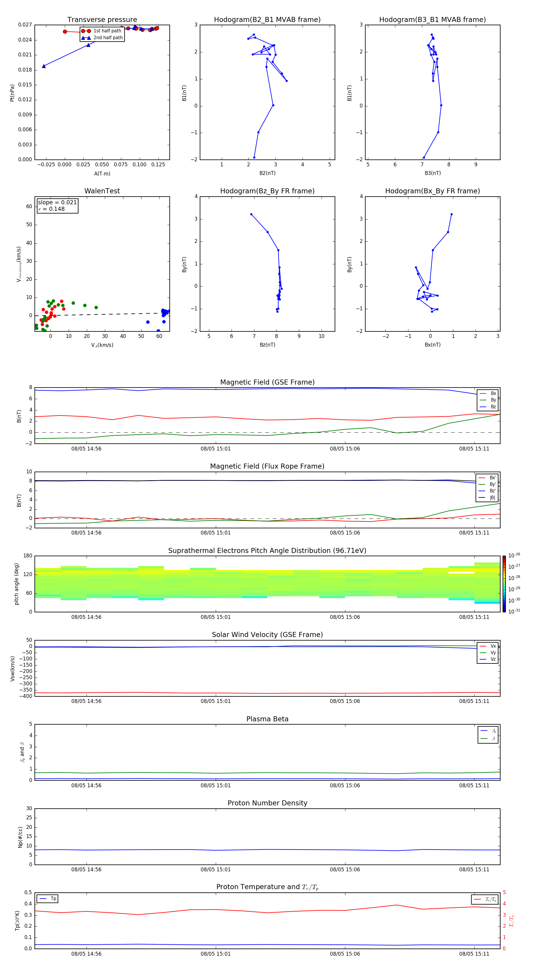Click the "B2(nT)" x-axis label

pos(267,173)
